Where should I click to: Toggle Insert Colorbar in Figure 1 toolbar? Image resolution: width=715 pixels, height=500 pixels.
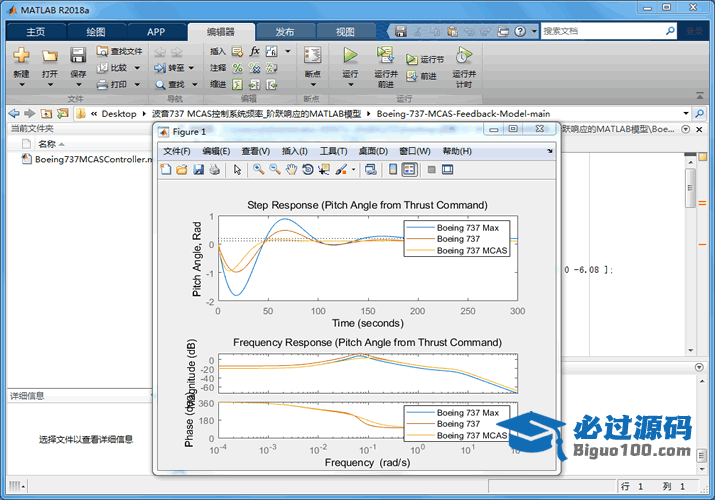pyautogui.click(x=393, y=170)
